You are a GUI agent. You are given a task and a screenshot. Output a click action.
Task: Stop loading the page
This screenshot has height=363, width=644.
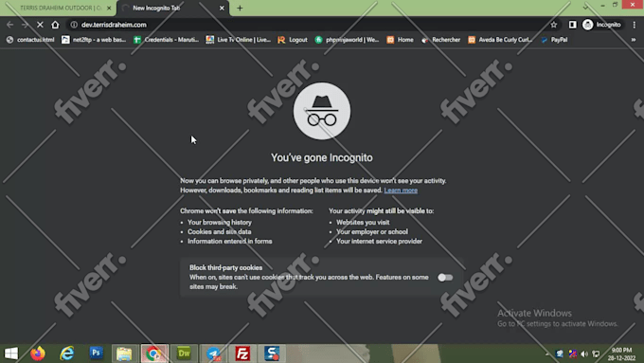point(40,25)
